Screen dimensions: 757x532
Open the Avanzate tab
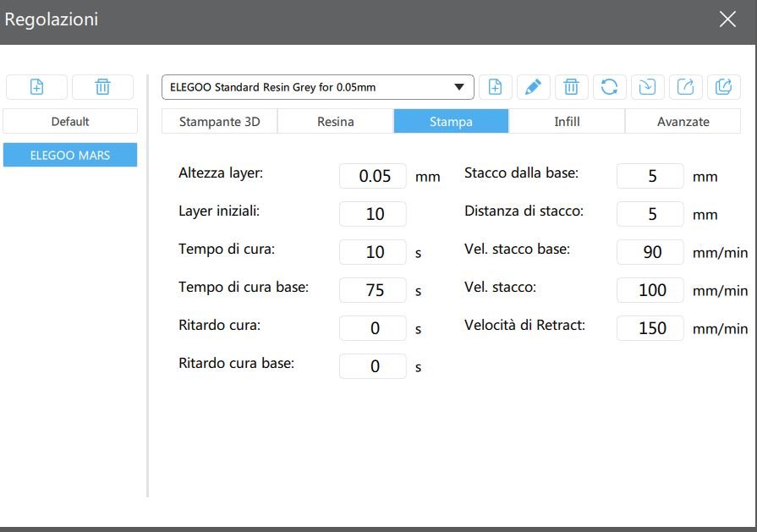[683, 121]
